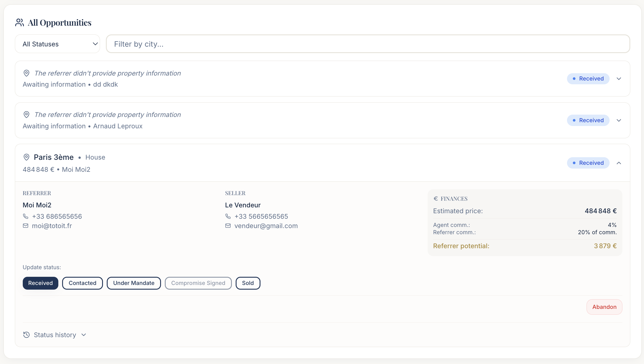Click the location pin beside Paris 3ème
Viewport: 644px width, 364px height.
(x=26, y=157)
